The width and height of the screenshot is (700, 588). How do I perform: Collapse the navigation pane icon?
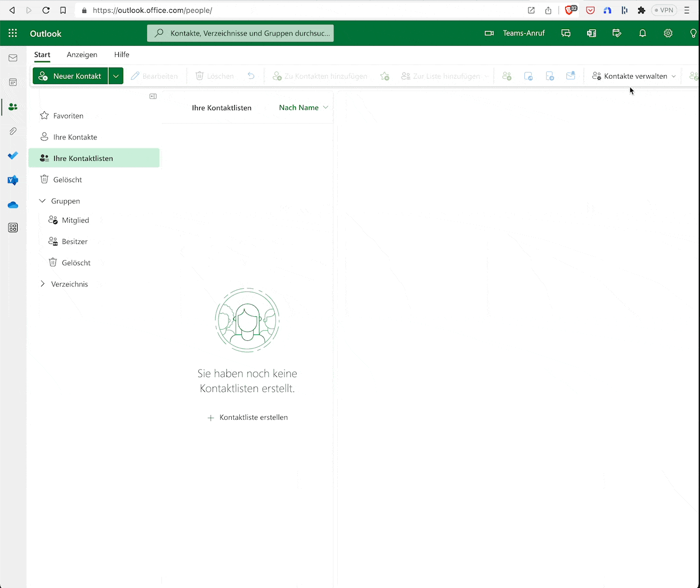(153, 96)
